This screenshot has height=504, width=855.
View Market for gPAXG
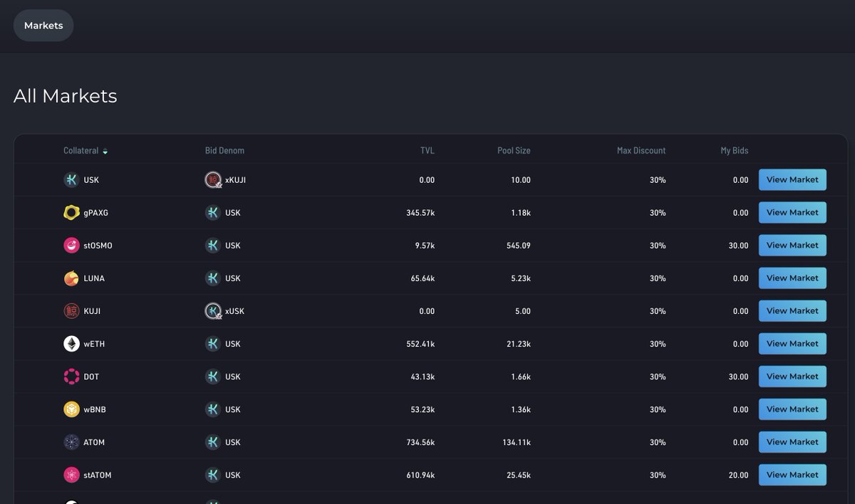pyautogui.click(x=792, y=213)
